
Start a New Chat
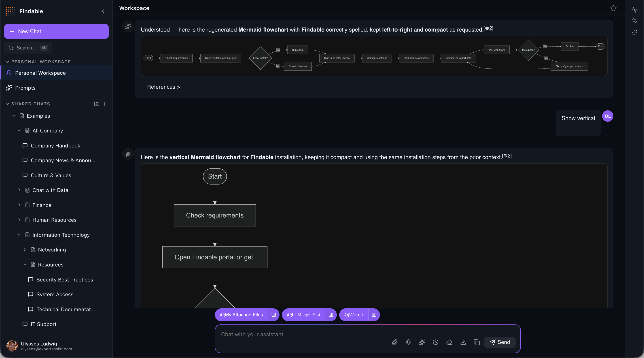click(x=56, y=32)
